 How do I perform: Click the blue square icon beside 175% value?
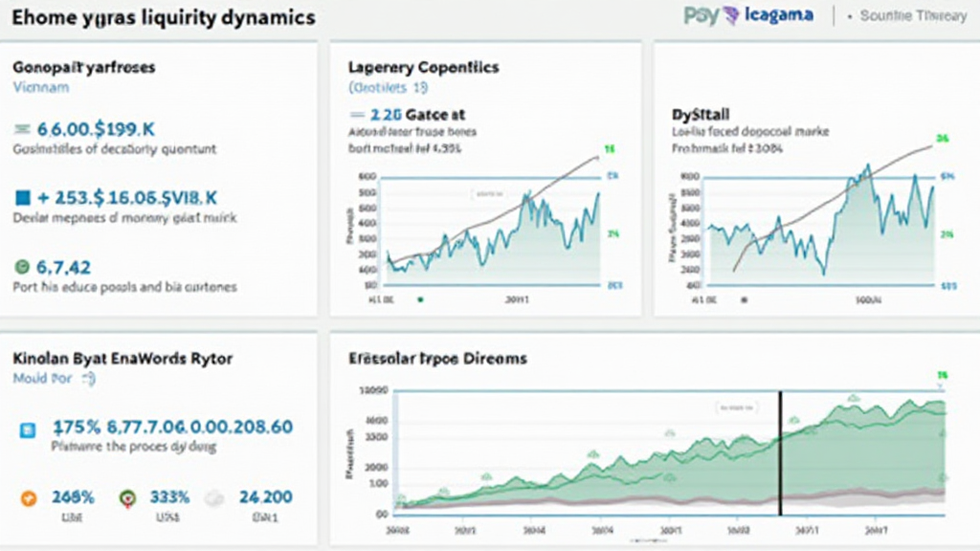click(x=26, y=428)
